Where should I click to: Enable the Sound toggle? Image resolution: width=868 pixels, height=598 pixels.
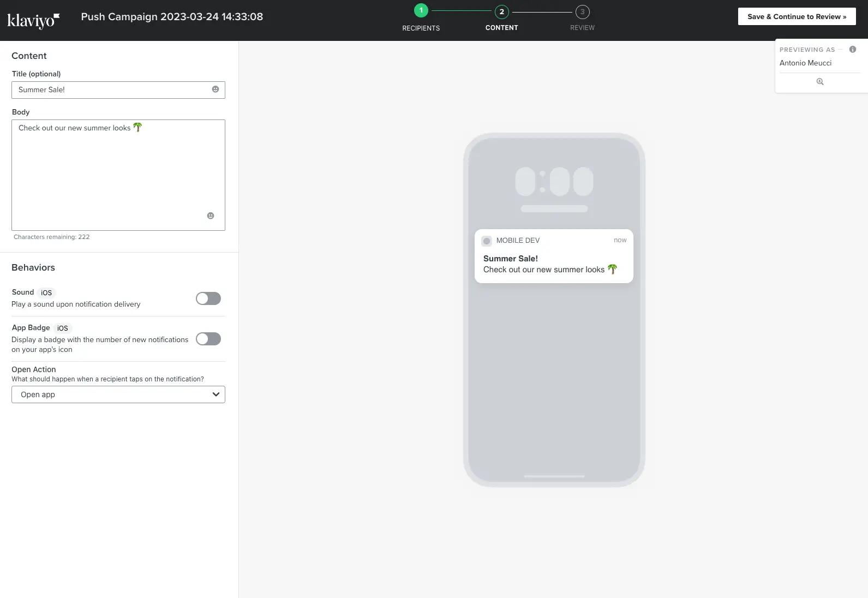(x=208, y=298)
